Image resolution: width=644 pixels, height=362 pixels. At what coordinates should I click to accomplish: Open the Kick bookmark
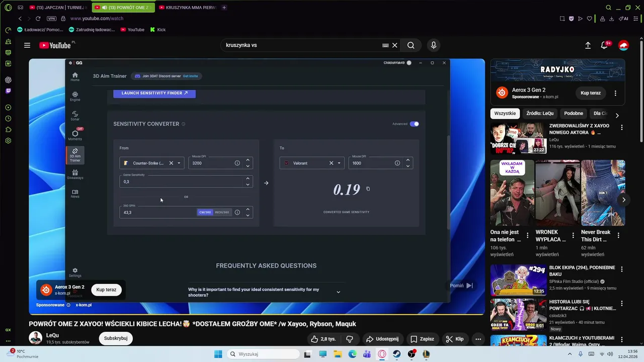tap(158, 30)
